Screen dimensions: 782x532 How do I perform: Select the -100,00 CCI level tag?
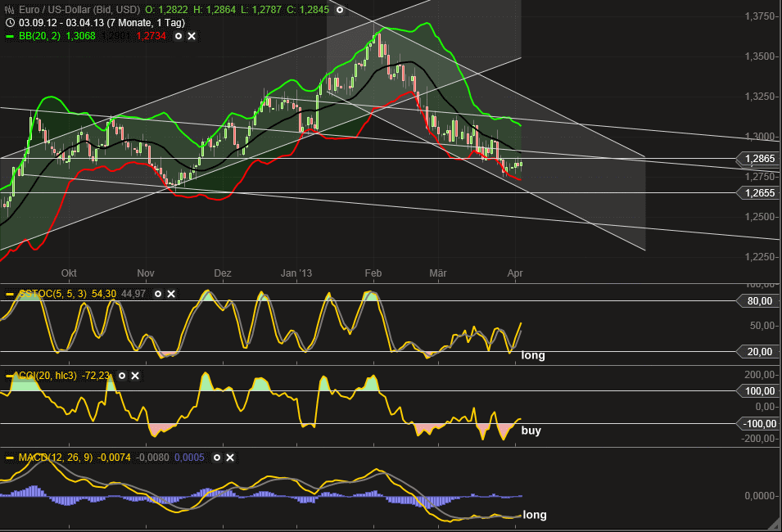point(759,424)
